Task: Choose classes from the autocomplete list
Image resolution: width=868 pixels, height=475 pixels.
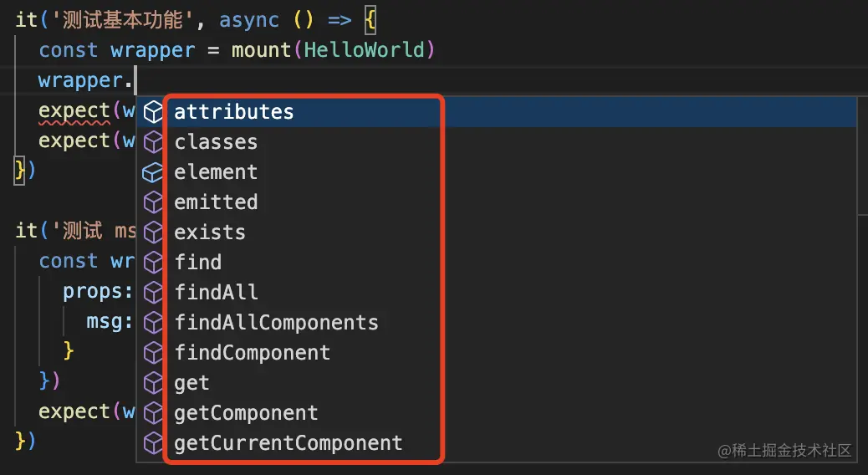Action: (496, 142)
